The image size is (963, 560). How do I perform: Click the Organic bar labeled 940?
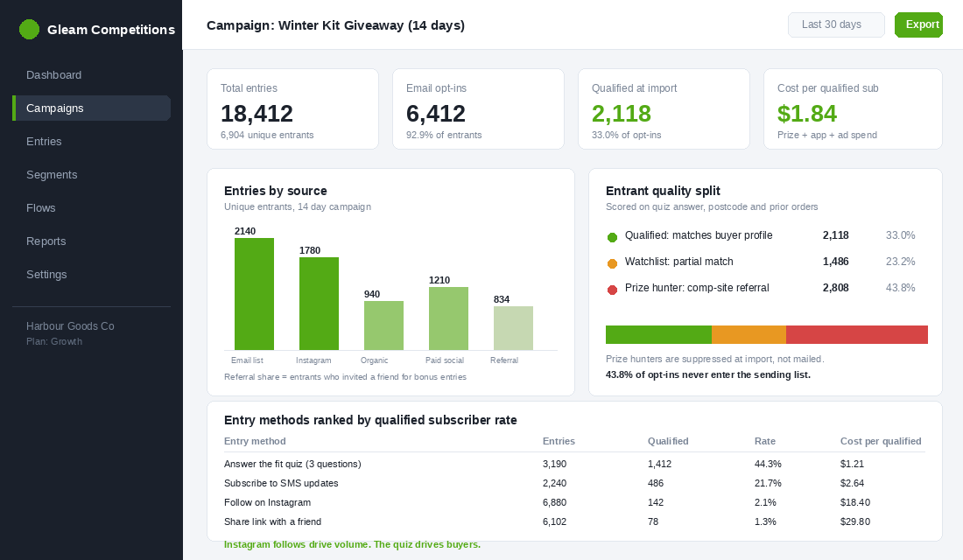coord(383,325)
